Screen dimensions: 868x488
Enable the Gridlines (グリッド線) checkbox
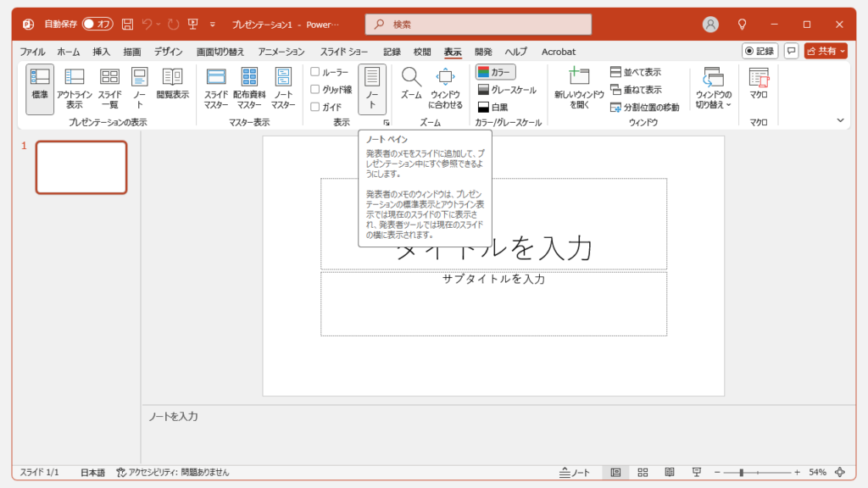315,89
